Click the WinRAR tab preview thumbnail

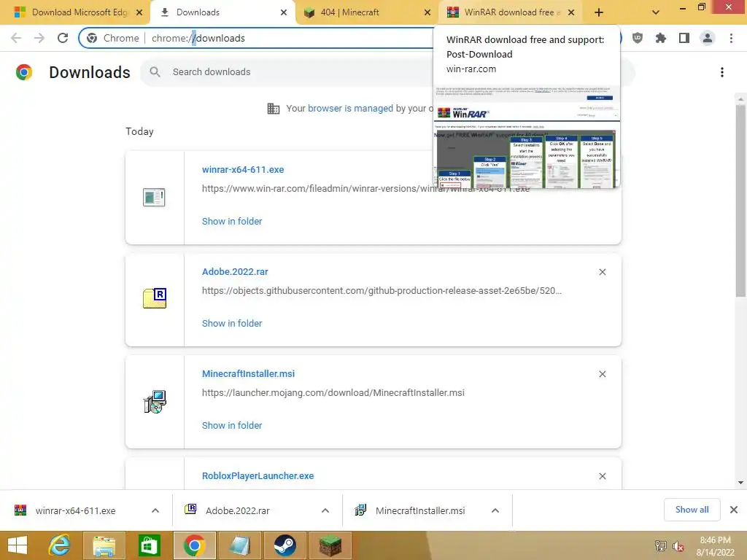[x=527, y=136]
